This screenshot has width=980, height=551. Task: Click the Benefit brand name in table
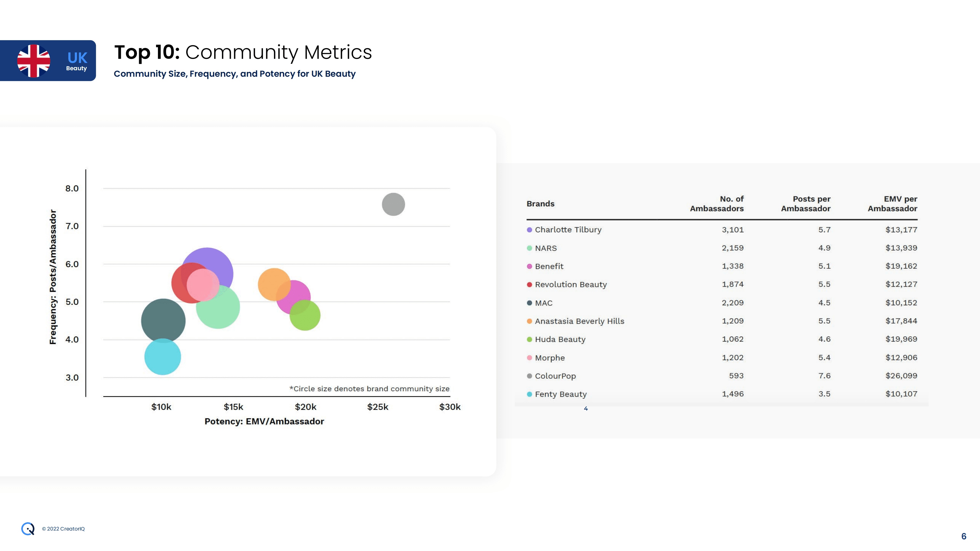click(x=549, y=266)
